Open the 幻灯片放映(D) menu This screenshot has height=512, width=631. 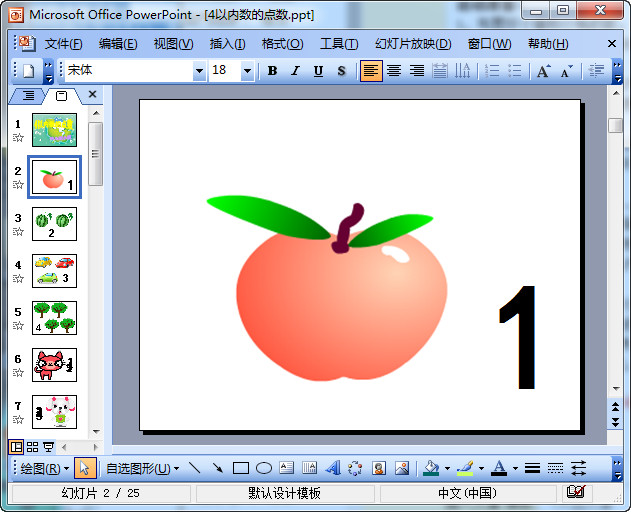click(x=413, y=43)
